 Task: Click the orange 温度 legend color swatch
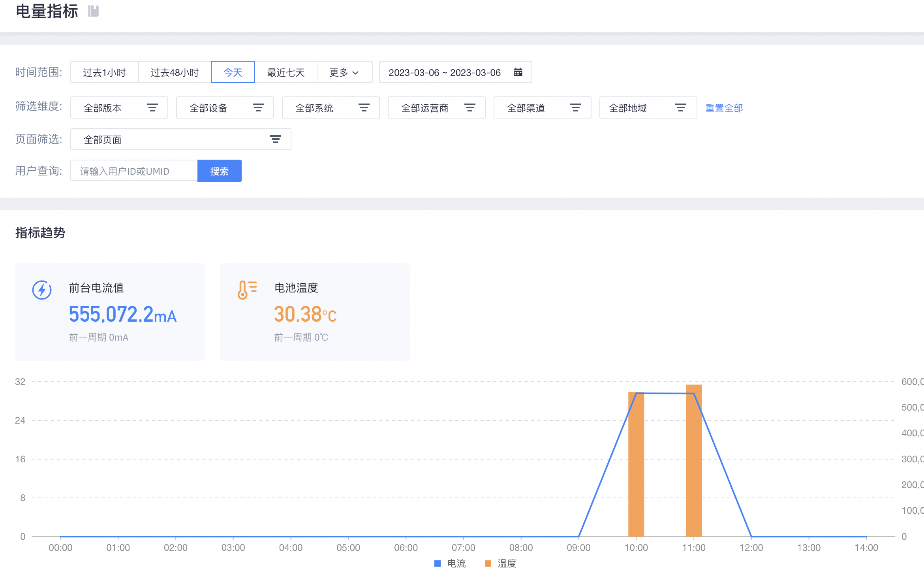click(x=488, y=563)
